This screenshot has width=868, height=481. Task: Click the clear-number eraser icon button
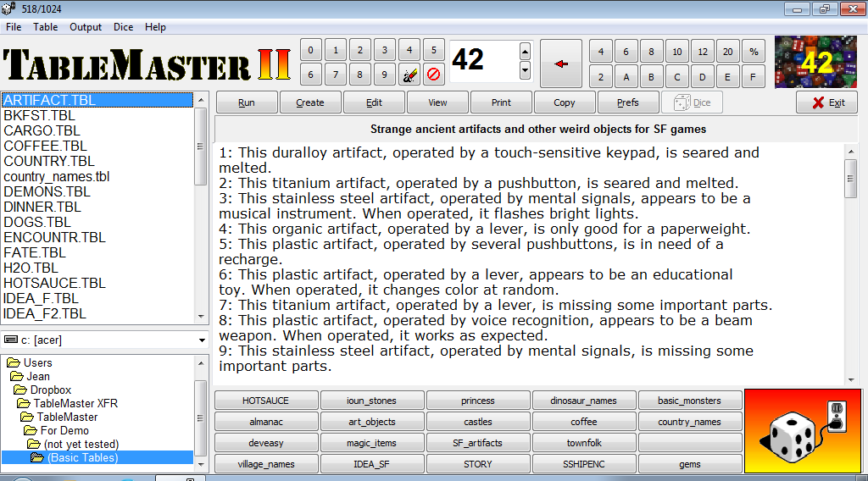click(x=409, y=74)
